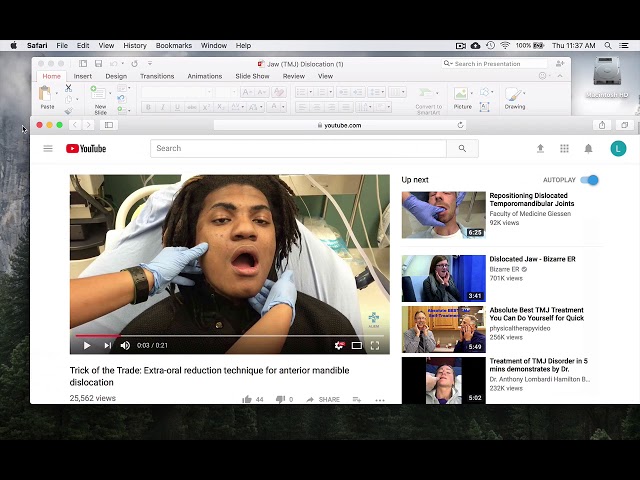Screen dimensions: 640x480
Task: Click Paste in PowerPoint ribbon
Action: (x=46, y=97)
